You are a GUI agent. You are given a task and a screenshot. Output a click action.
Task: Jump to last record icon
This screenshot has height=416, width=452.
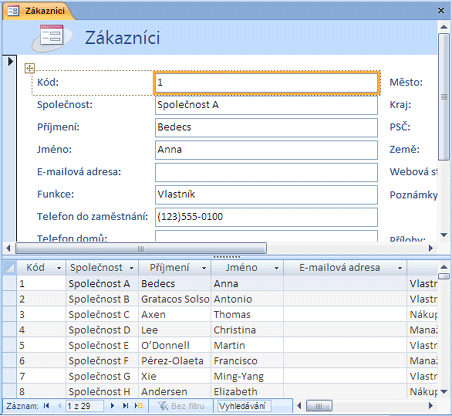pos(125,406)
